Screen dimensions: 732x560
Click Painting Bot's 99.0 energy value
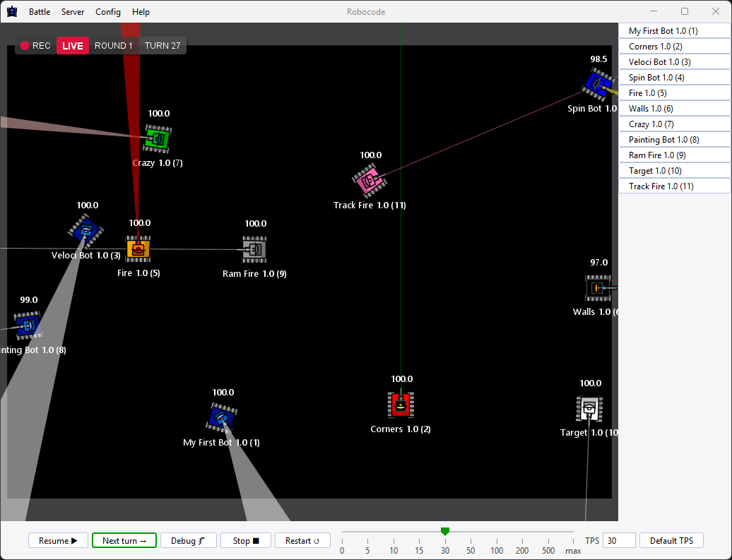click(29, 299)
